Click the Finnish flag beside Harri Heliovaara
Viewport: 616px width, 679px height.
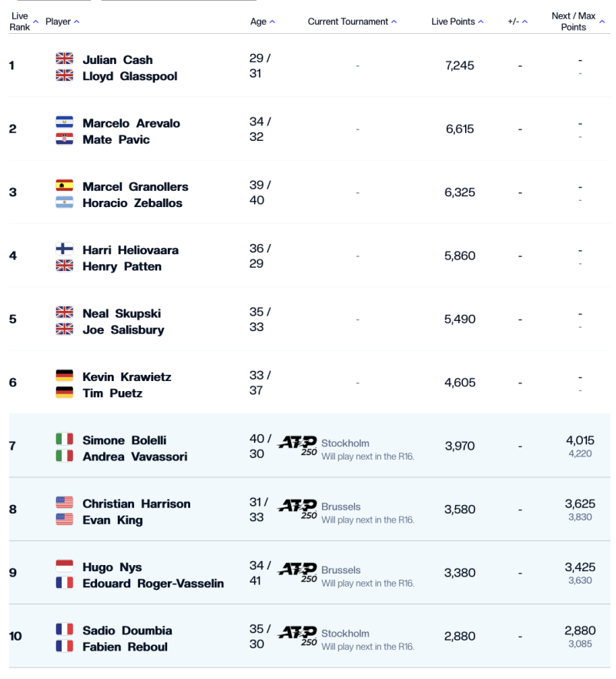coord(65,249)
